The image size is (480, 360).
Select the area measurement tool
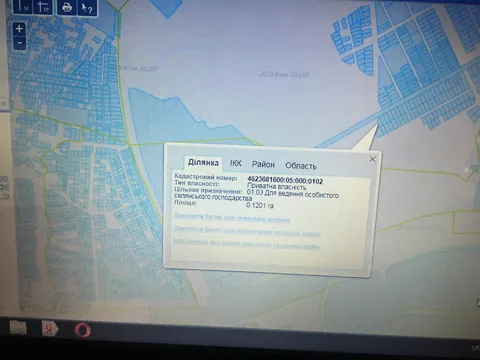[x=43, y=6]
